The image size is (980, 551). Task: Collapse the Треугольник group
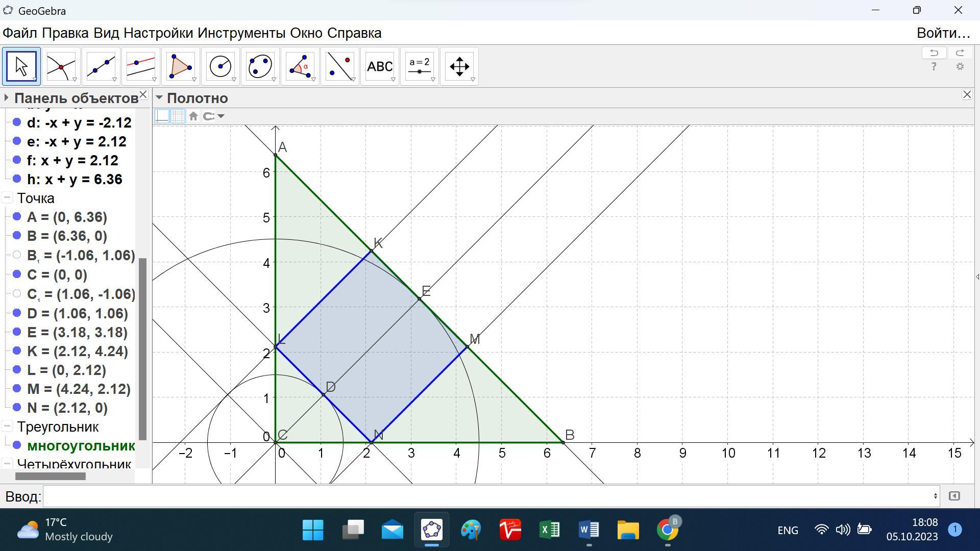tap(7, 427)
